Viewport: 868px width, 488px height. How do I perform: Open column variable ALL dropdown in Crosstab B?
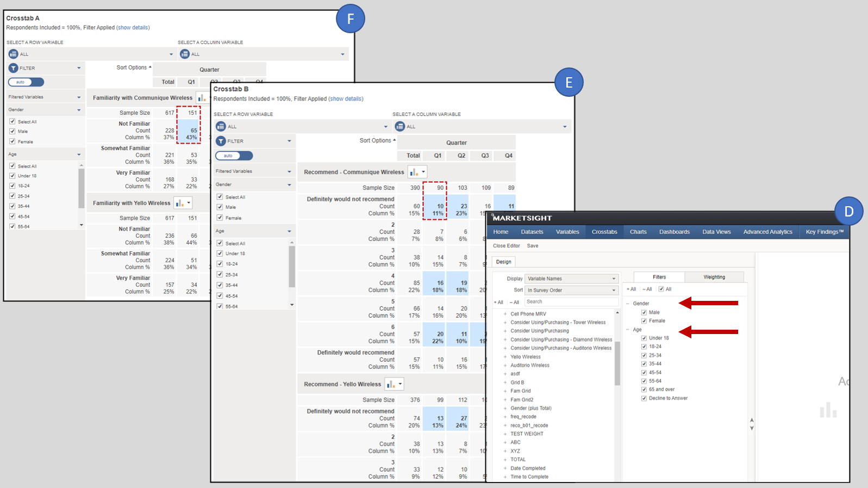(x=482, y=126)
